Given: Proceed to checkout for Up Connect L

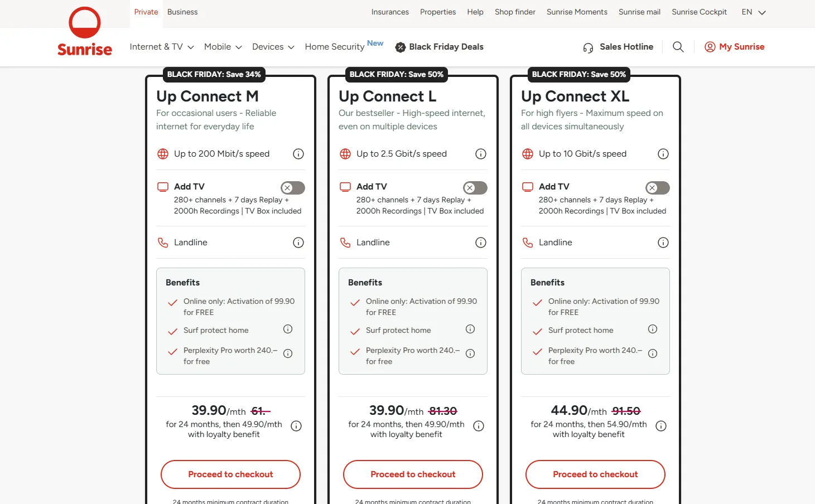Looking at the screenshot, I should coord(413,474).
